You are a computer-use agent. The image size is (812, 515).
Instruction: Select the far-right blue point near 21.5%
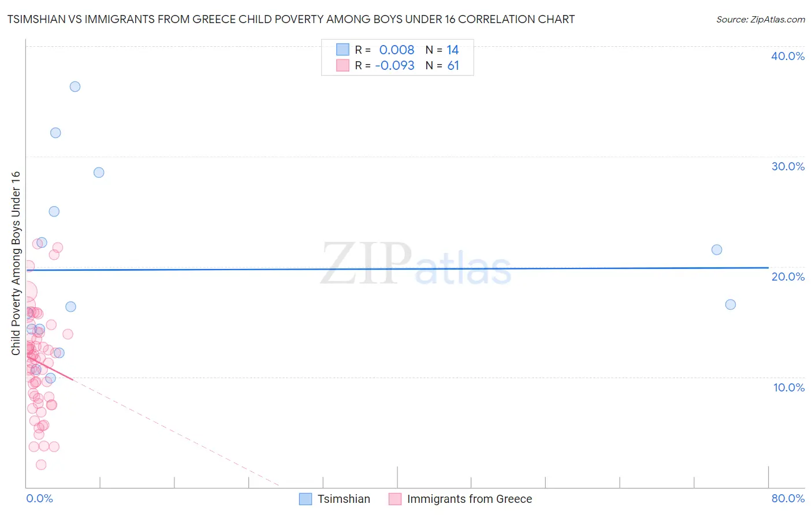tap(717, 250)
